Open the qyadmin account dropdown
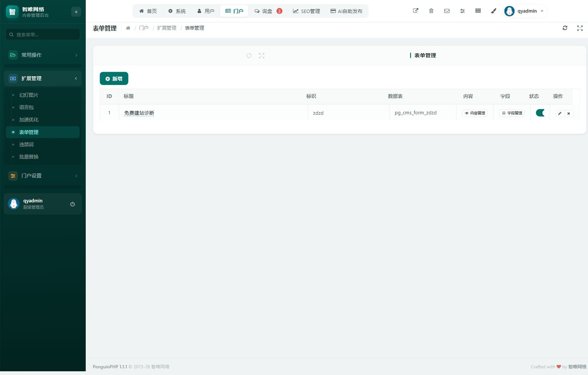This screenshot has width=588, height=375. (x=525, y=11)
